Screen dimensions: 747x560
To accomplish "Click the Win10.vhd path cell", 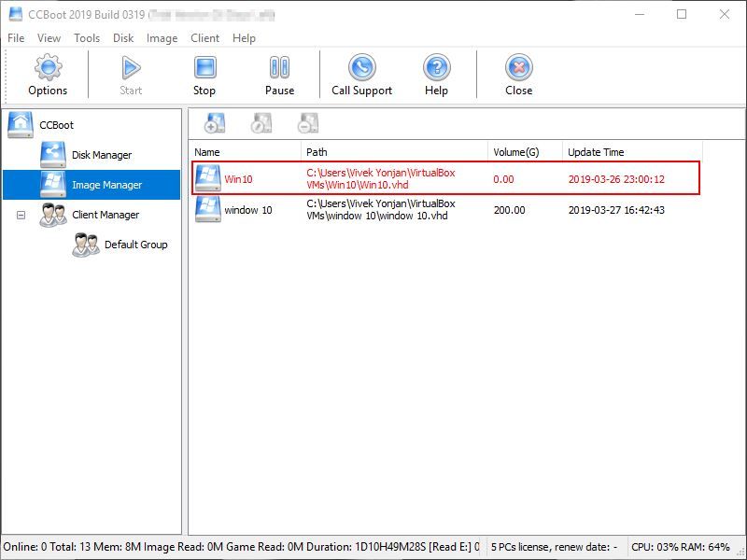I will tap(381, 178).
